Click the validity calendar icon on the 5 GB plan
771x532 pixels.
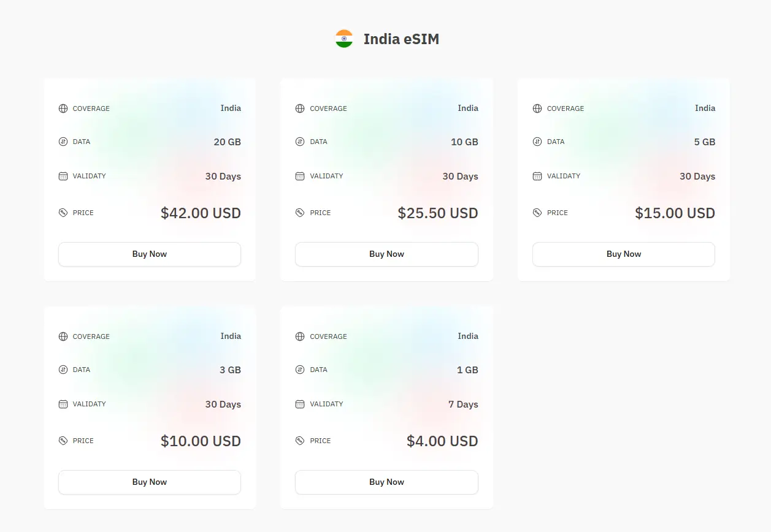click(x=537, y=176)
